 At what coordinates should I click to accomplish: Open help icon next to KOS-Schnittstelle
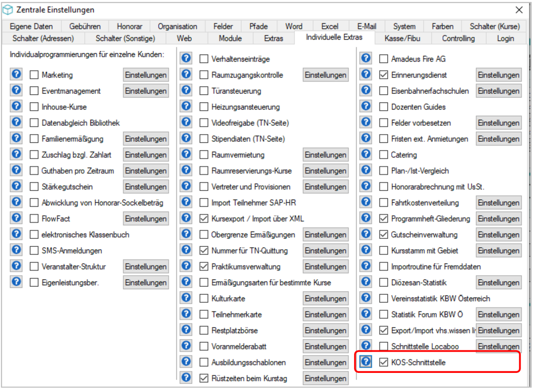click(x=366, y=362)
